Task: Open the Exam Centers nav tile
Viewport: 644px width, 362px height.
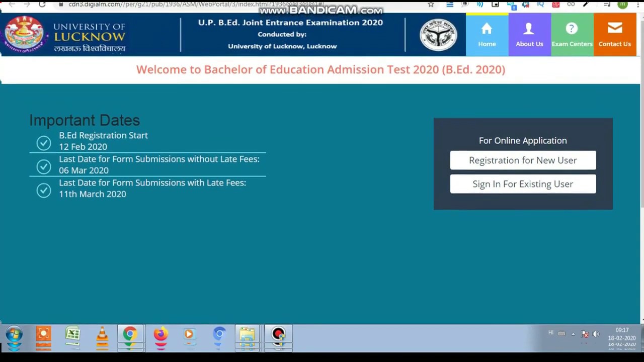Action: (x=572, y=35)
